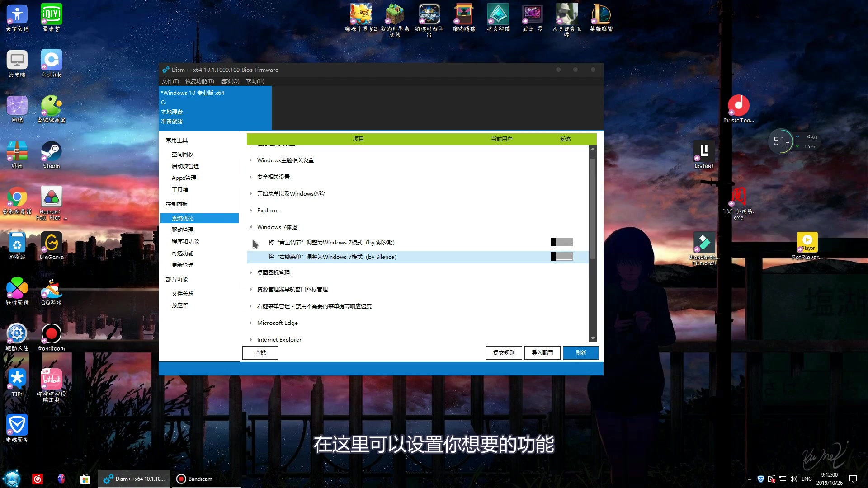Open Appx管理 in the sidebar
The height and width of the screenshot is (488, 868).
click(x=184, y=178)
